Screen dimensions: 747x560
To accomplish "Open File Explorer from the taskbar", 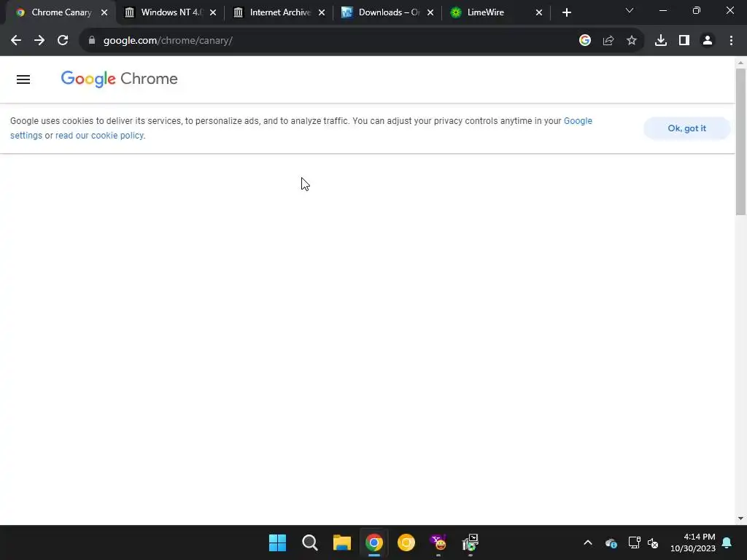I will tap(341, 542).
